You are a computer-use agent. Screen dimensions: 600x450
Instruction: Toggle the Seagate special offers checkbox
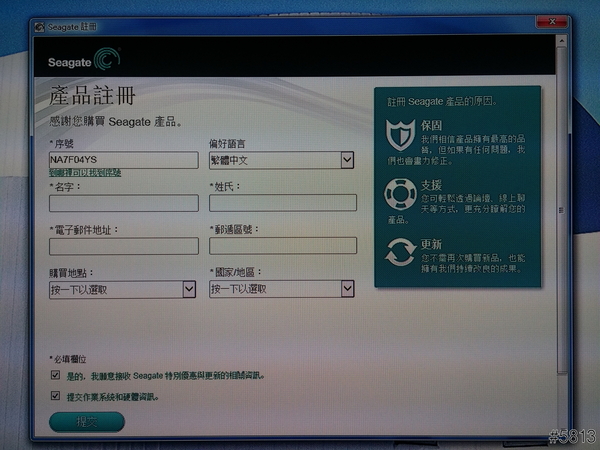coord(55,375)
